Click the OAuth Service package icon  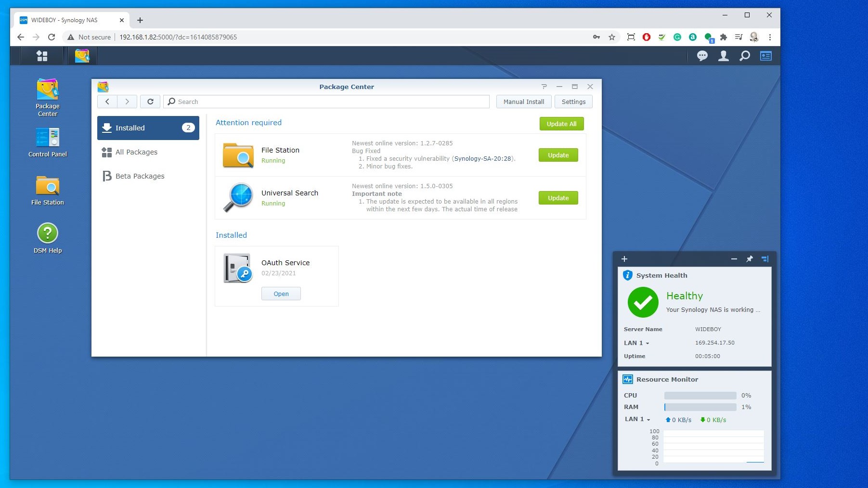238,268
